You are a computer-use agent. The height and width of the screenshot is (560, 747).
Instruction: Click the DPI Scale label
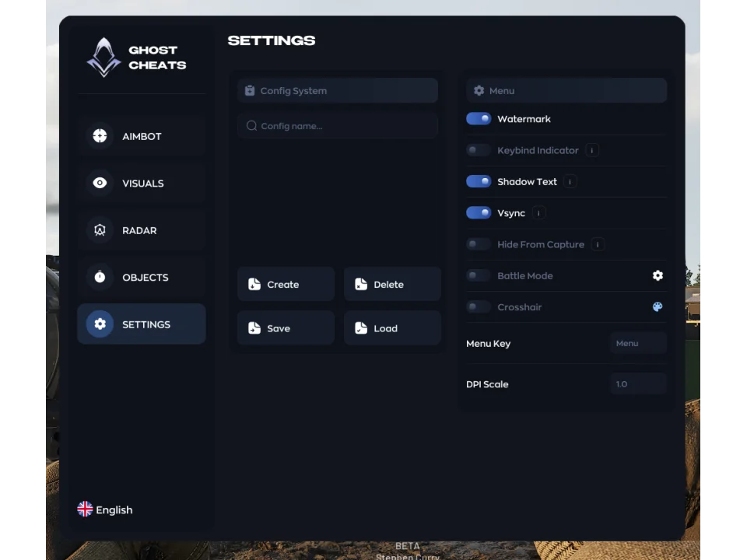click(487, 384)
